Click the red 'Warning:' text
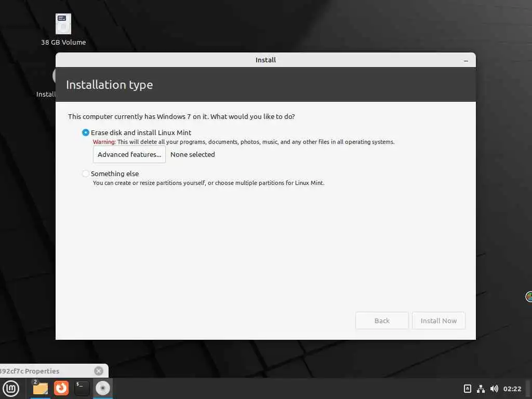The height and width of the screenshot is (399, 532). click(x=104, y=142)
